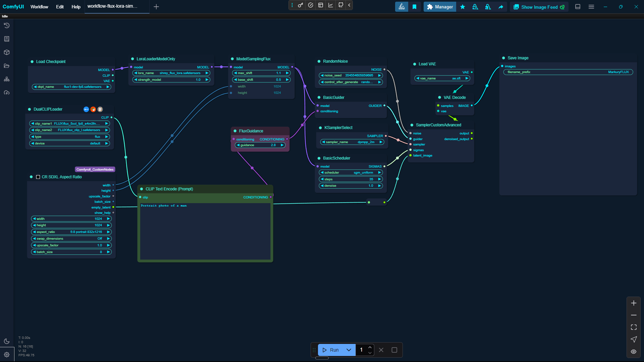The height and width of the screenshot is (362, 644).
Task: Open the aspect_ratio combo selector
Action: pos(71,232)
